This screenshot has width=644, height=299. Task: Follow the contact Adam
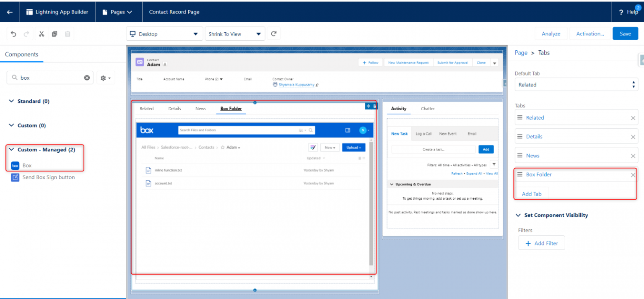pyautogui.click(x=370, y=62)
